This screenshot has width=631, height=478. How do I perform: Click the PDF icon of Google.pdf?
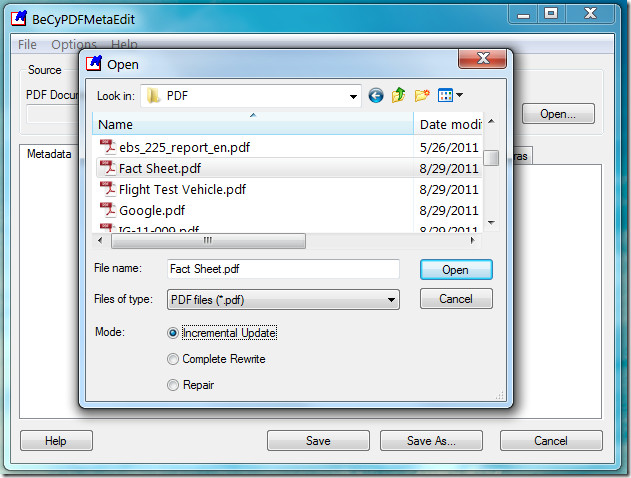107,210
